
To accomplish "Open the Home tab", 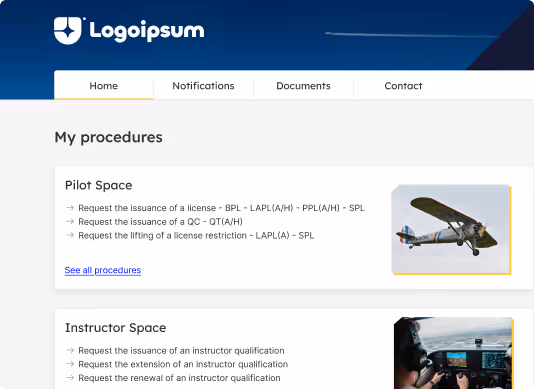I will tap(104, 85).
